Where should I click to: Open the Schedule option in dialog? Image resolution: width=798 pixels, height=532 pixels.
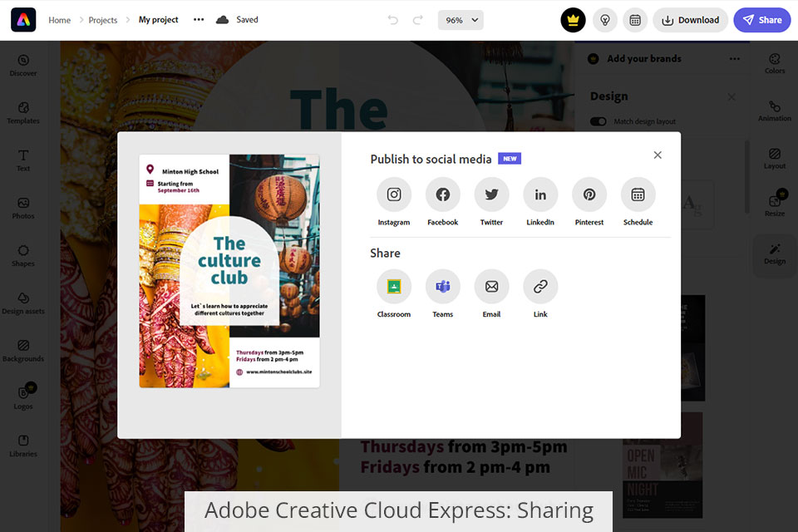click(638, 195)
